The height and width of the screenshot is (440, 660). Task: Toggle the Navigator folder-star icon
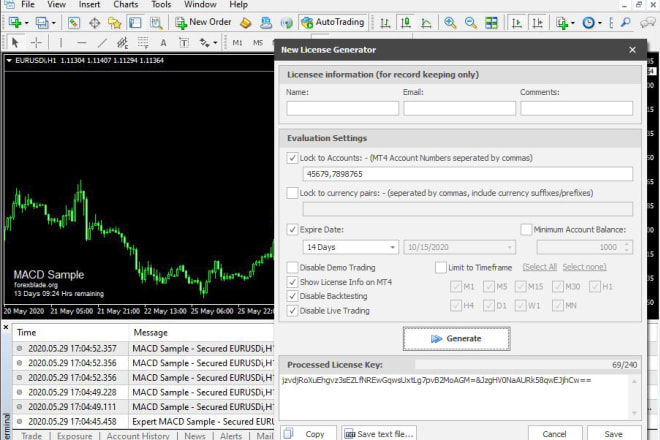click(114, 22)
